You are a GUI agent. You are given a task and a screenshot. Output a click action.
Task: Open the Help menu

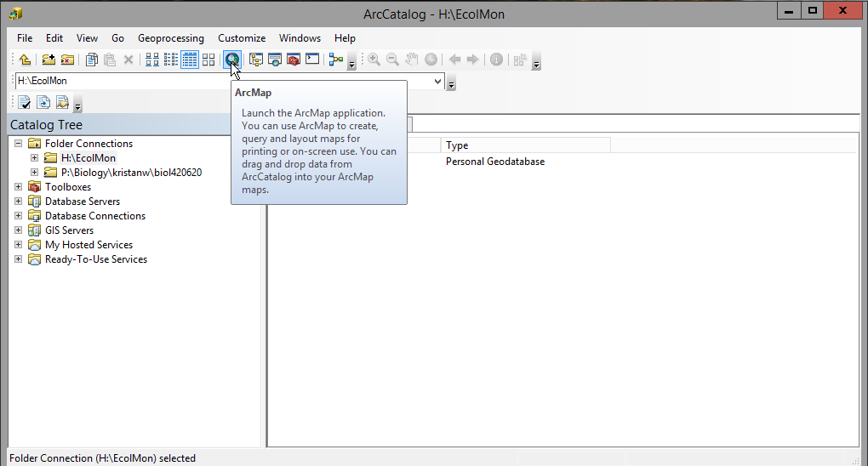click(345, 38)
